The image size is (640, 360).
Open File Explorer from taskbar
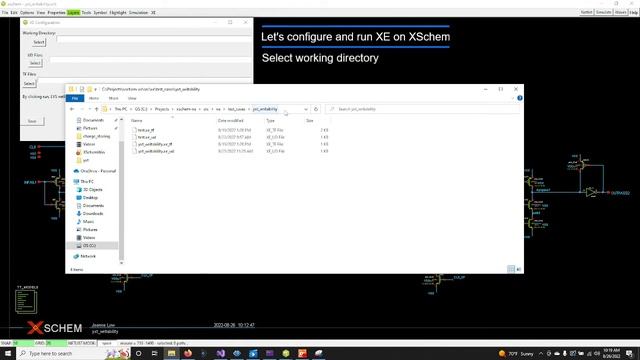171,353
